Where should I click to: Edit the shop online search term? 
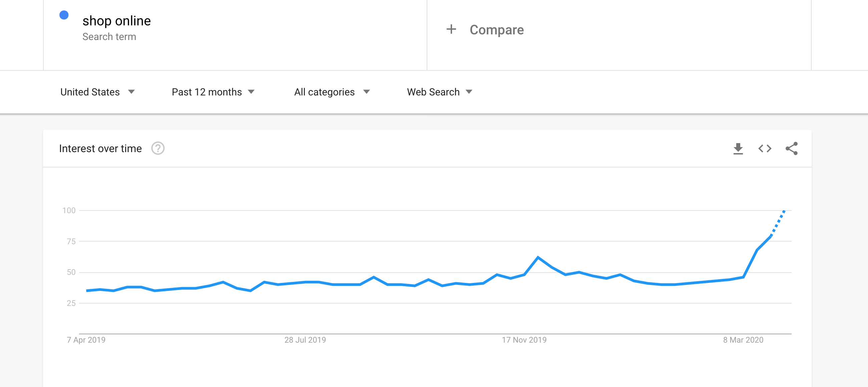click(116, 21)
